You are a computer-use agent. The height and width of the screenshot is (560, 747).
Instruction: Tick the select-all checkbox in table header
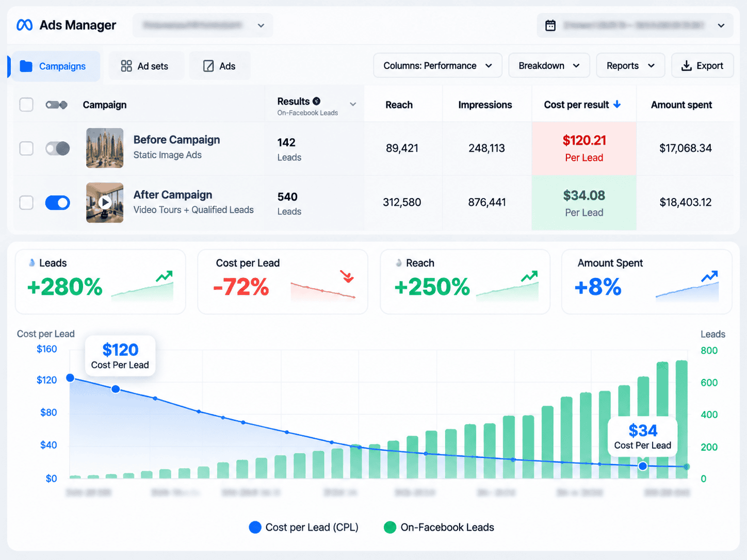click(x=26, y=105)
